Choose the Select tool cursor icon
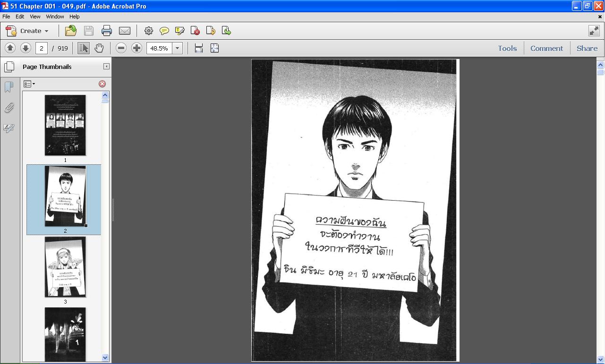Screen dimensions: 605x364 pos(84,48)
